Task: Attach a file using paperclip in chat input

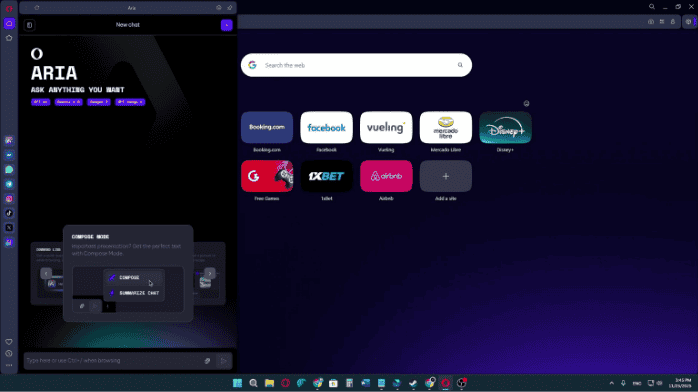Action: 207,361
